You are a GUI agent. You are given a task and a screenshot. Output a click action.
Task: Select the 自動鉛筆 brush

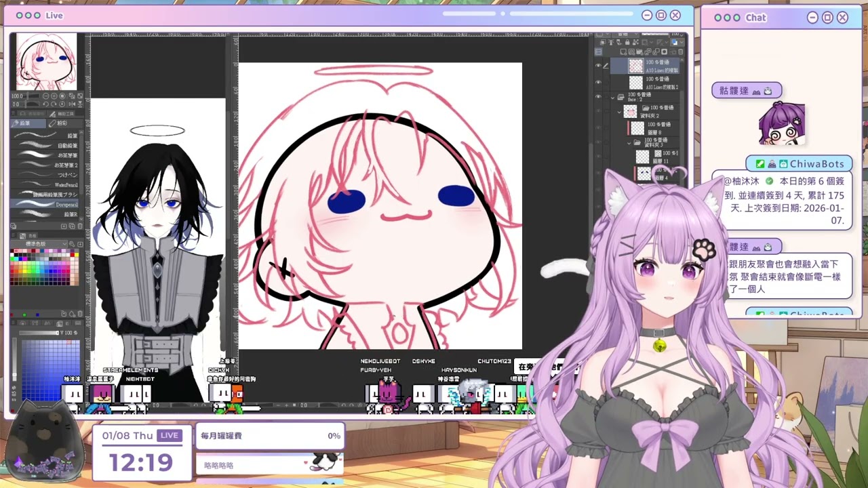[45, 146]
